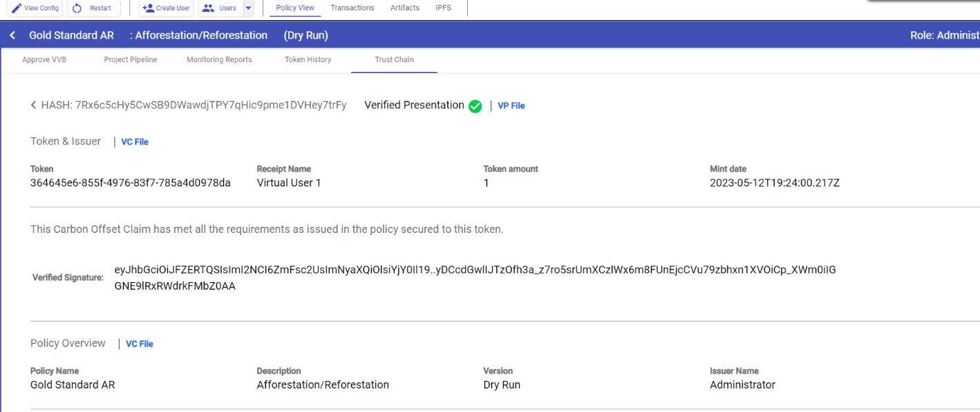Click the View Config pencil icon
Viewport: 980px width, 412px height.
(17, 8)
